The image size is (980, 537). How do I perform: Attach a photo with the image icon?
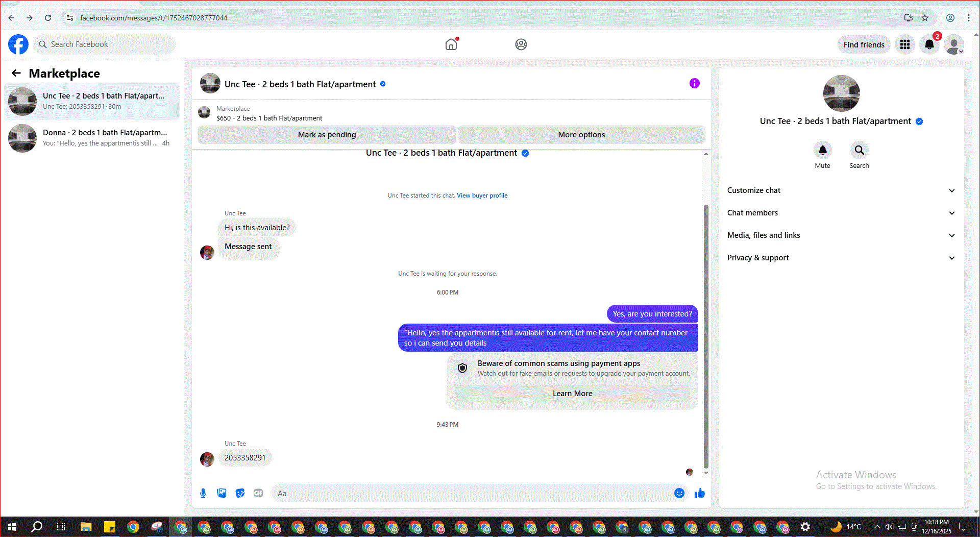coord(222,493)
